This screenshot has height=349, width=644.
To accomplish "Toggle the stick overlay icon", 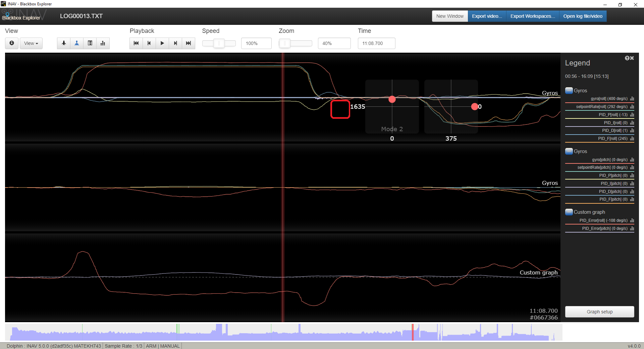I will (x=77, y=43).
